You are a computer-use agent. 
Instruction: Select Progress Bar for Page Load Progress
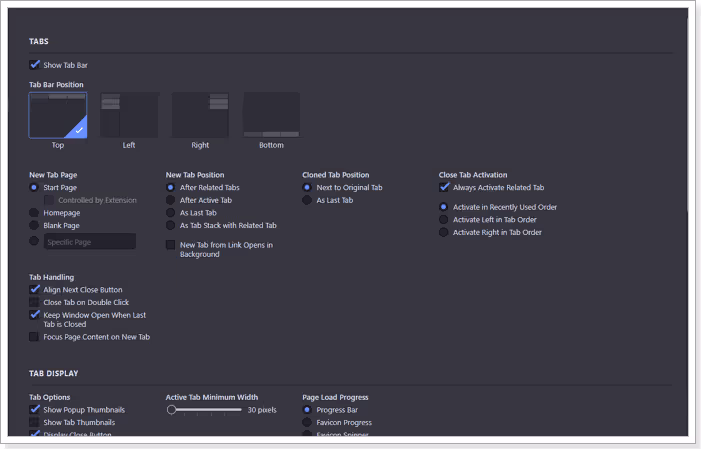coord(307,410)
